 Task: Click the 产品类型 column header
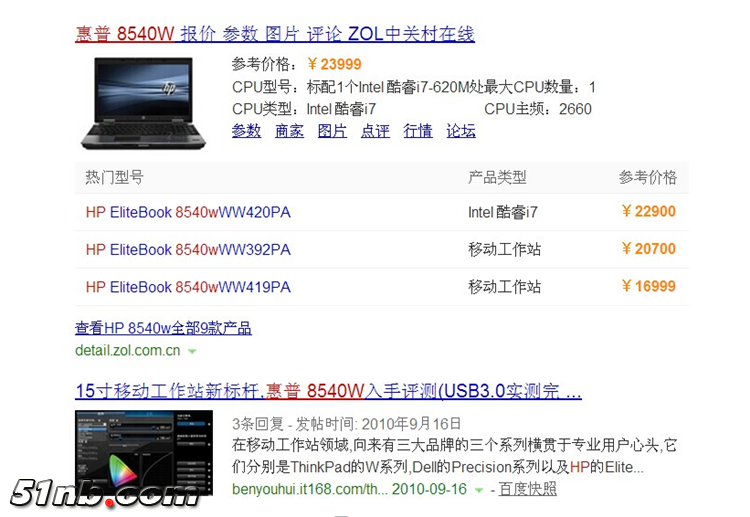click(497, 177)
